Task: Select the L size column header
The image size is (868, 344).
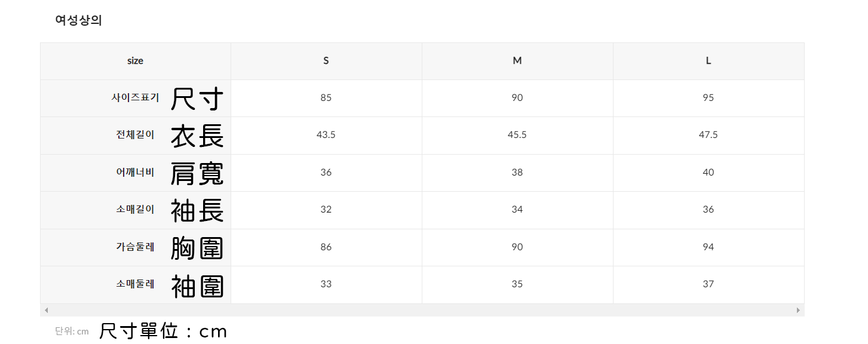Action: coord(708,61)
